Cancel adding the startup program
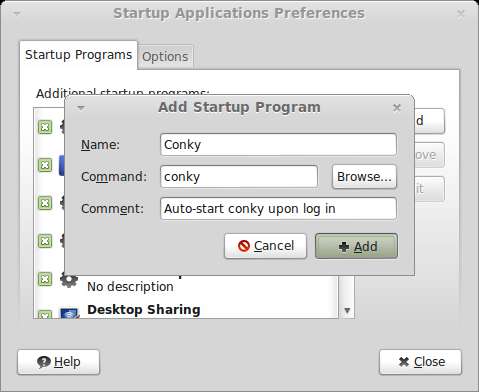479x392 pixels. click(265, 246)
